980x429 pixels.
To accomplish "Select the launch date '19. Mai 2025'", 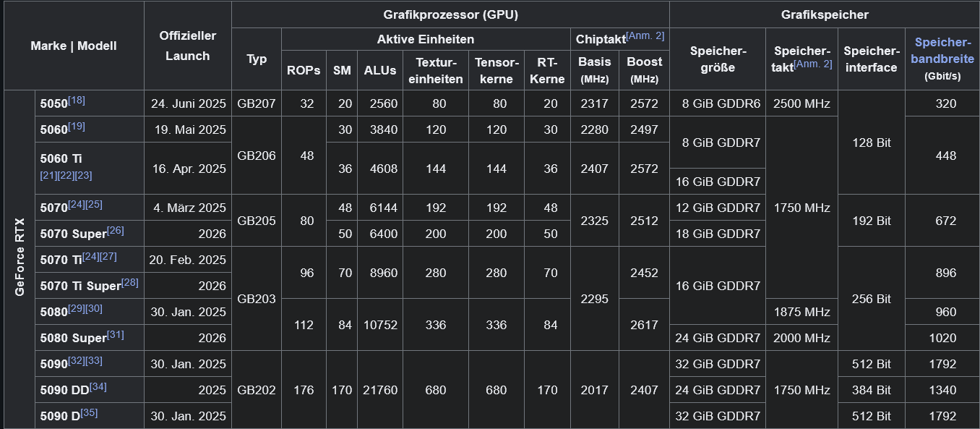I will [191, 129].
